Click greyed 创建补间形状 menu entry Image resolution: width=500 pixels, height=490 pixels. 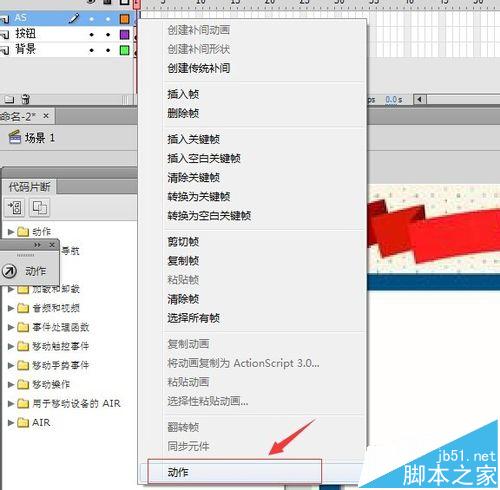(199, 49)
